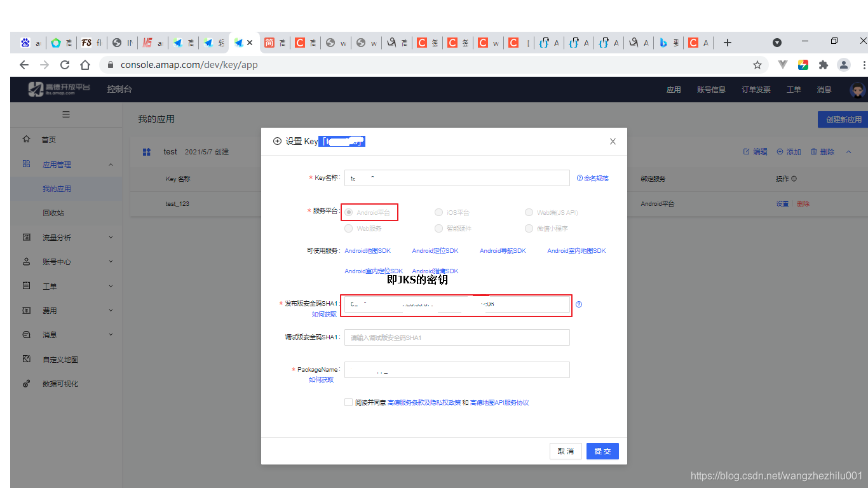This screenshot has height=488, width=868.
Task: Click the 账号中心 sidebar icon
Action: (x=25, y=261)
